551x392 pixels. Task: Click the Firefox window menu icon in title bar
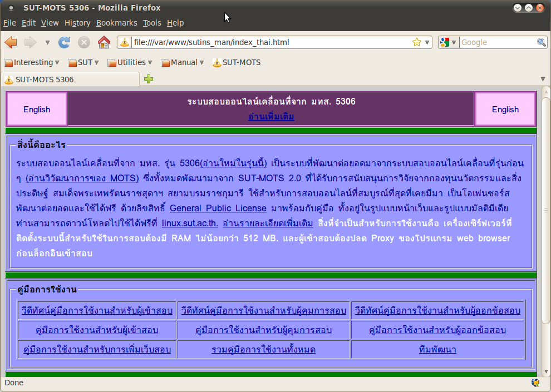click(11, 8)
